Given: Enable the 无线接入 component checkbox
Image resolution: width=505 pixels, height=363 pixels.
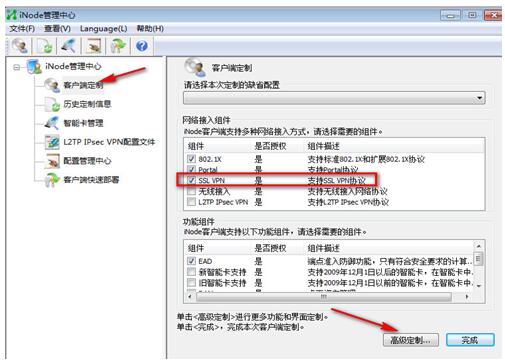Looking at the screenshot, I should (191, 191).
